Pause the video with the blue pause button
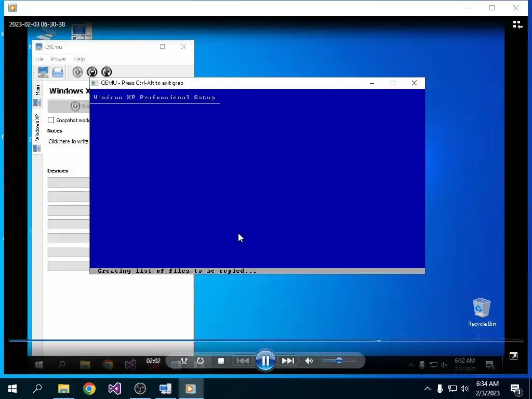The image size is (532, 399). click(x=265, y=361)
